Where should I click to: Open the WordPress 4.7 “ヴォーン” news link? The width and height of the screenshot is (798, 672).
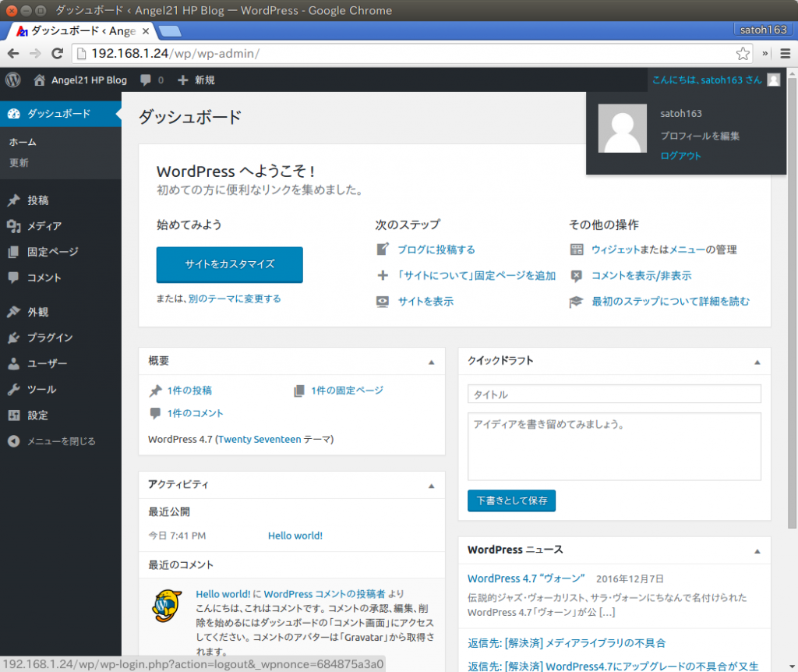[x=526, y=578]
